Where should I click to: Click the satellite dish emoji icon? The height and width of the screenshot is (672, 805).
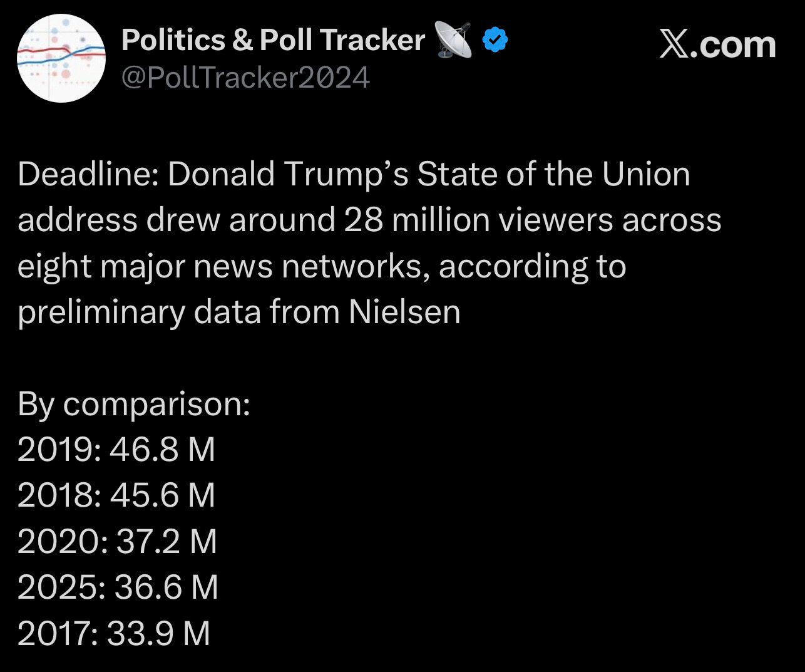point(453,41)
